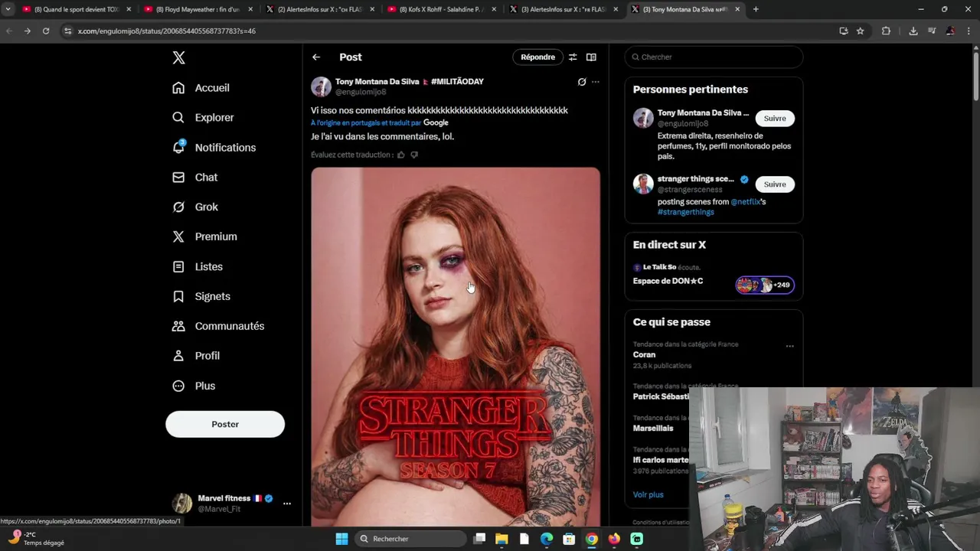Open the Chrome downloads icon
The image size is (980, 551).
(913, 31)
